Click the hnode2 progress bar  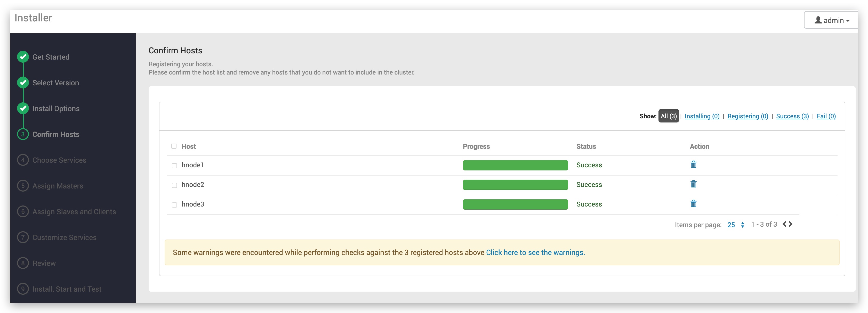tap(515, 185)
